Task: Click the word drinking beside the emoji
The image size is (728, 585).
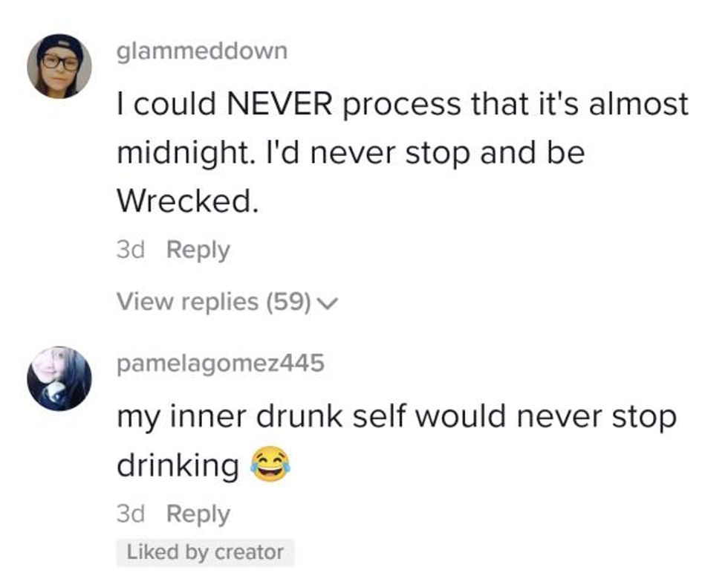Action: tap(178, 466)
